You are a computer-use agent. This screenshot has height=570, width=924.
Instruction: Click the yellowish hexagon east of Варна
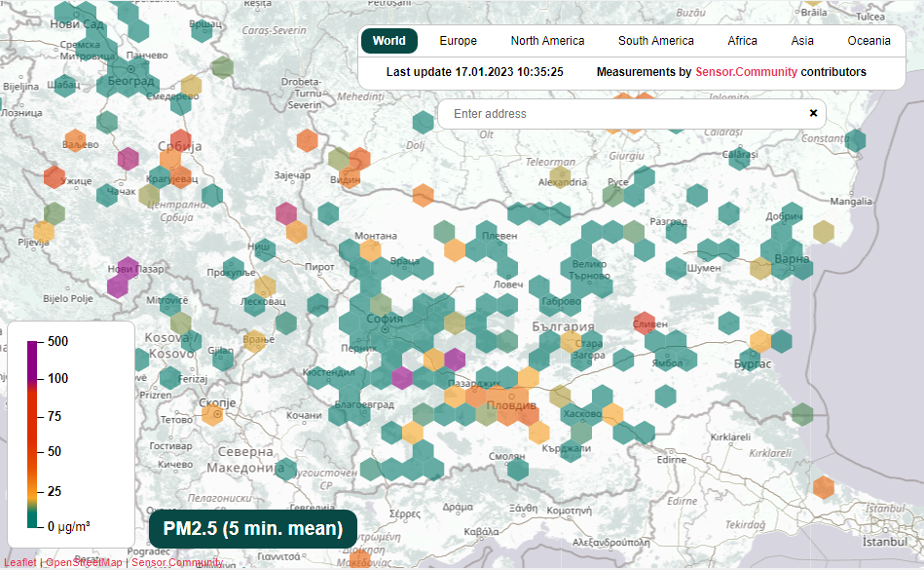coord(824,232)
